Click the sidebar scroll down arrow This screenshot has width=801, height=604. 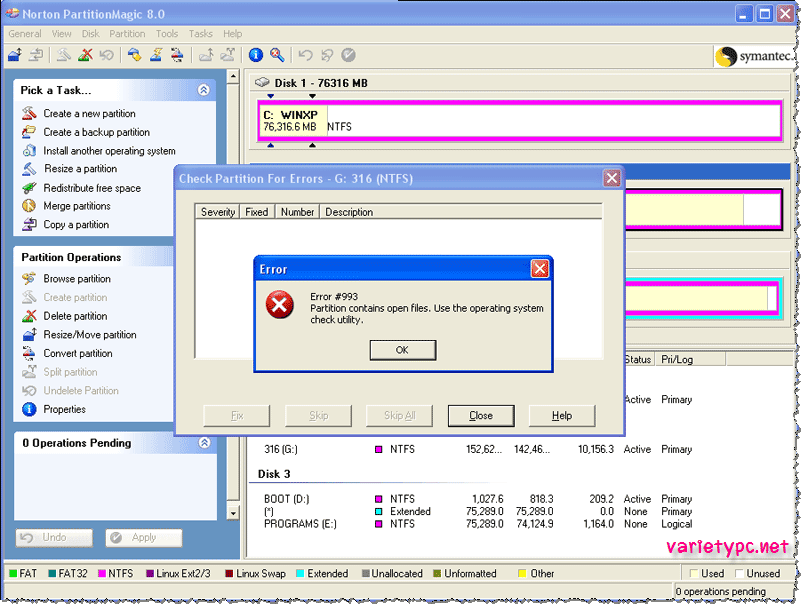(233, 513)
